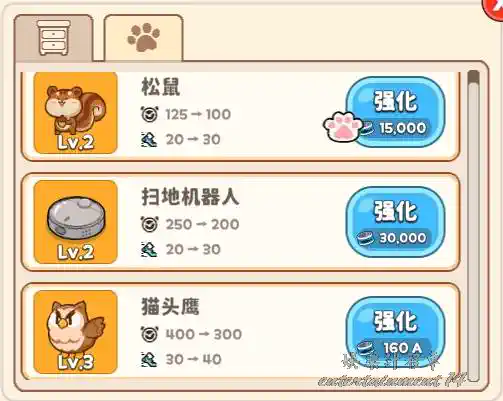Upgrade the robot vacuum for 30,000

396,222
